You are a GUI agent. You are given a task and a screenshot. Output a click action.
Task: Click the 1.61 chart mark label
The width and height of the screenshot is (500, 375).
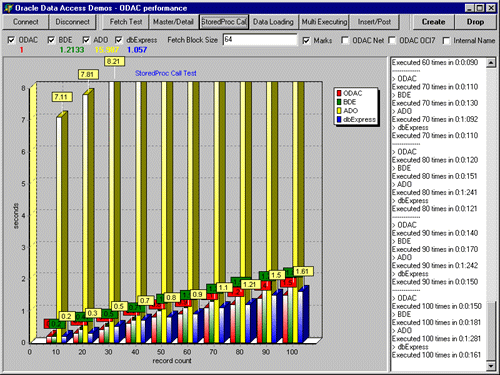click(303, 271)
